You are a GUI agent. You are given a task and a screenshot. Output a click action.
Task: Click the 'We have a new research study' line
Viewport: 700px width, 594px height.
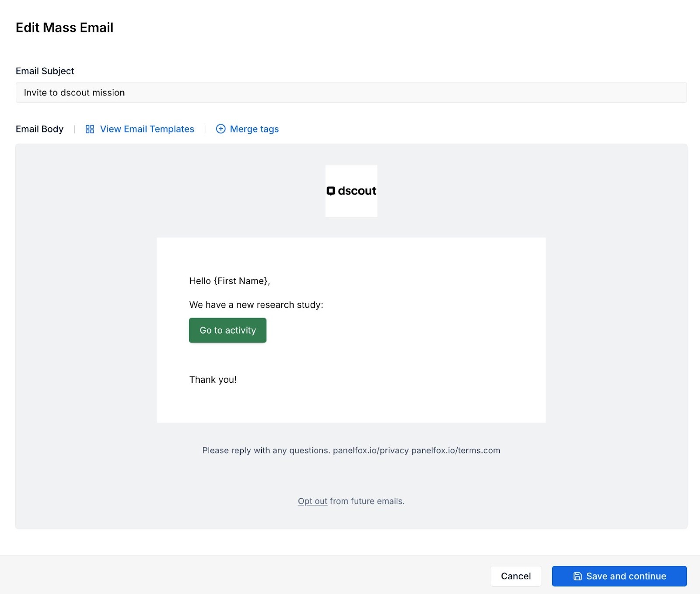(x=256, y=305)
